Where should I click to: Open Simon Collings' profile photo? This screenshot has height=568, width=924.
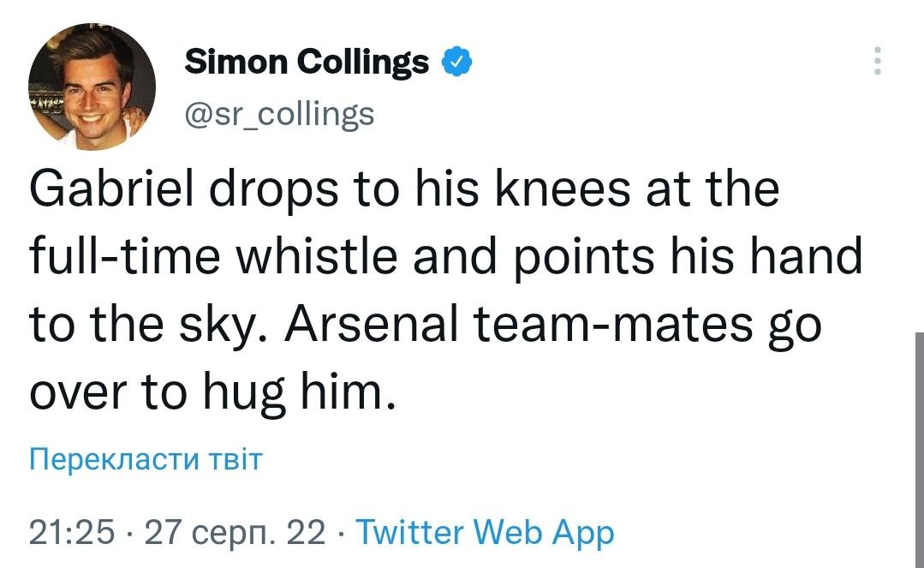[92, 86]
